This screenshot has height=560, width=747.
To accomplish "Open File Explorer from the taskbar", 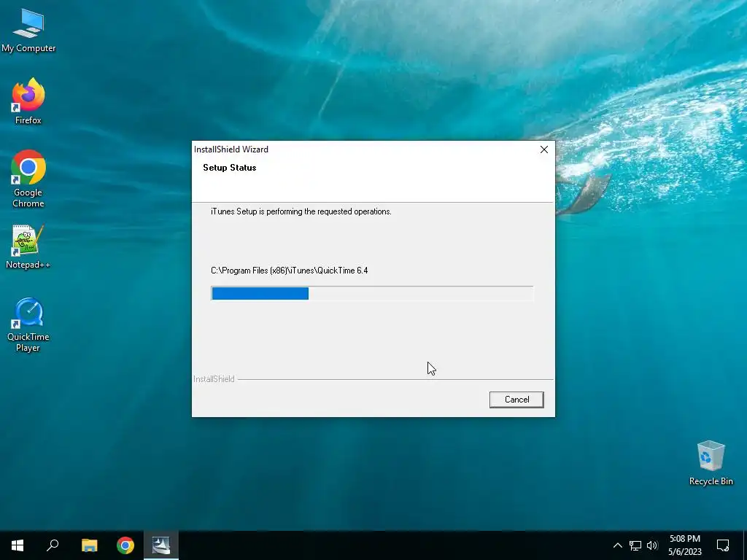I will [x=89, y=545].
